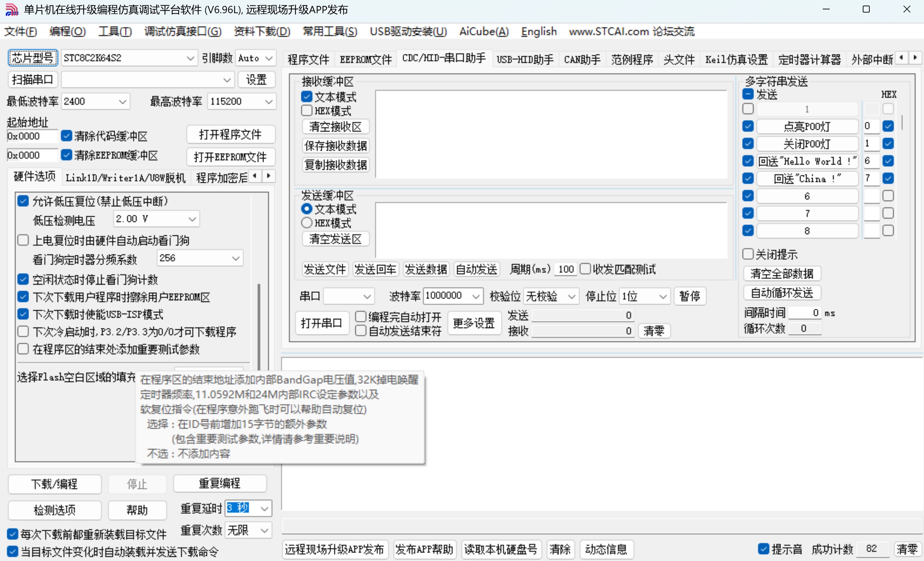The image size is (924, 561).
Task: Switch to the 定时器计算器 tab
Action: coord(809,59)
